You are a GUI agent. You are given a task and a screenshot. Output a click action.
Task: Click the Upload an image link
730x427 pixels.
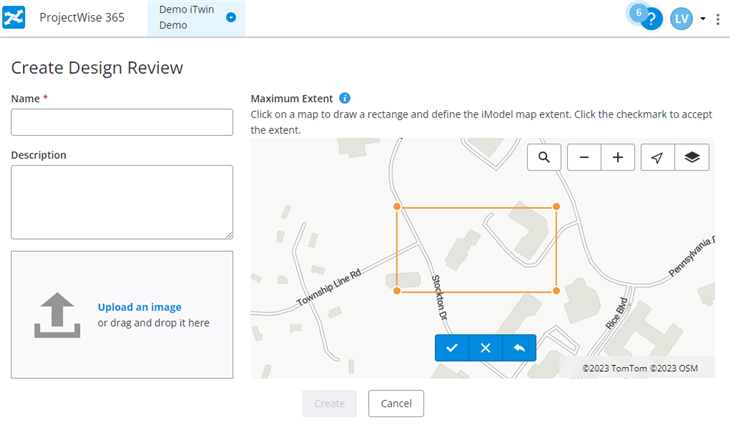pyautogui.click(x=140, y=307)
